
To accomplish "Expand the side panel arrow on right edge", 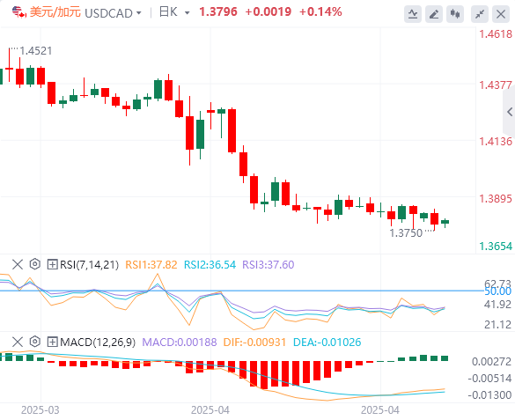I will coord(510,112).
